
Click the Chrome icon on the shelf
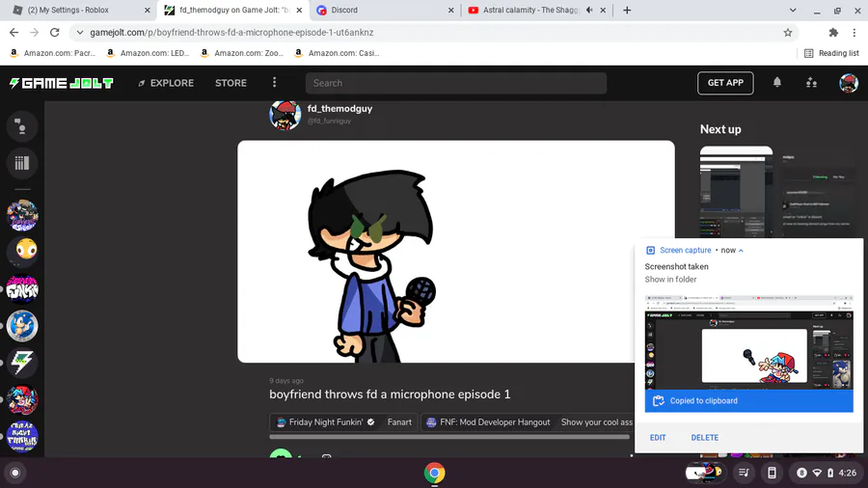coord(435,474)
